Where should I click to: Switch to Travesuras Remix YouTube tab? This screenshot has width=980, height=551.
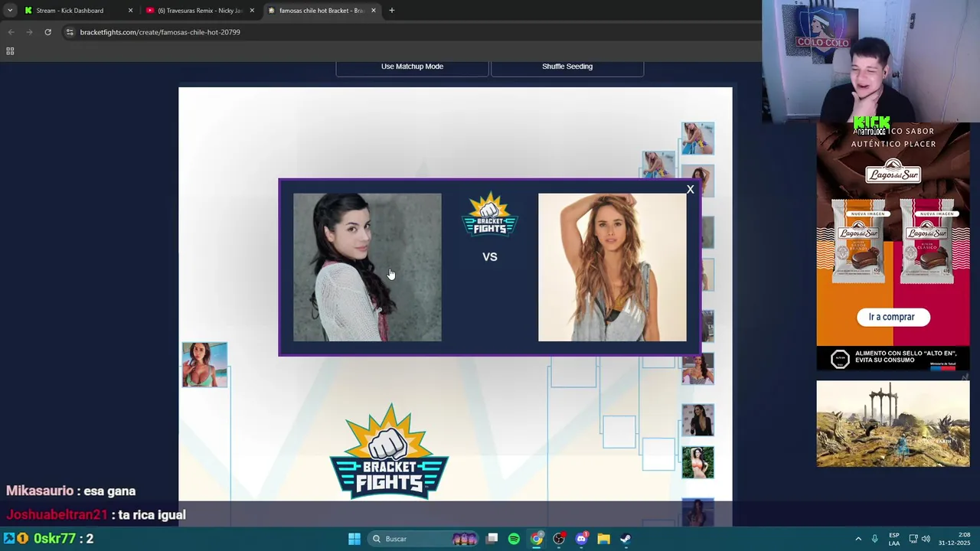[x=199, y=11]
